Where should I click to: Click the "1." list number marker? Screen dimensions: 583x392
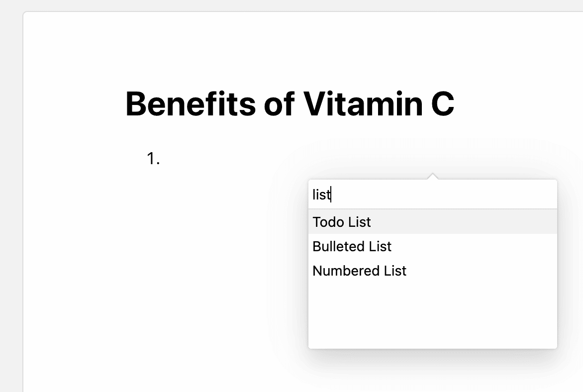pos(153,159)
